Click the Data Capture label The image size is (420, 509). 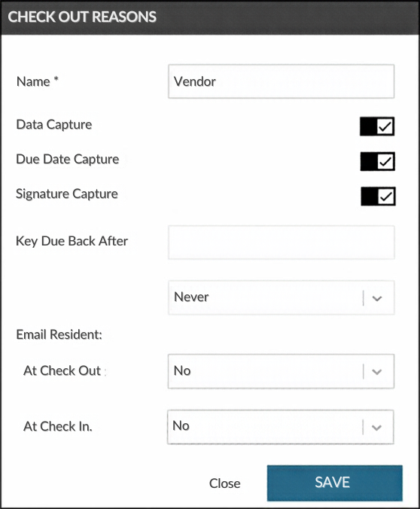pyautogui.click(x=54, y=125)
